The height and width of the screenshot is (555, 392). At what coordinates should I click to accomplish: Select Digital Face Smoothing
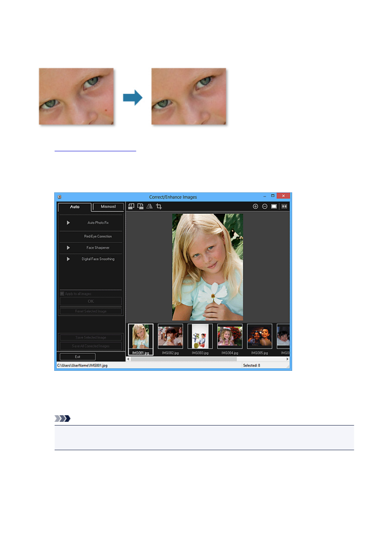(98, 259)
